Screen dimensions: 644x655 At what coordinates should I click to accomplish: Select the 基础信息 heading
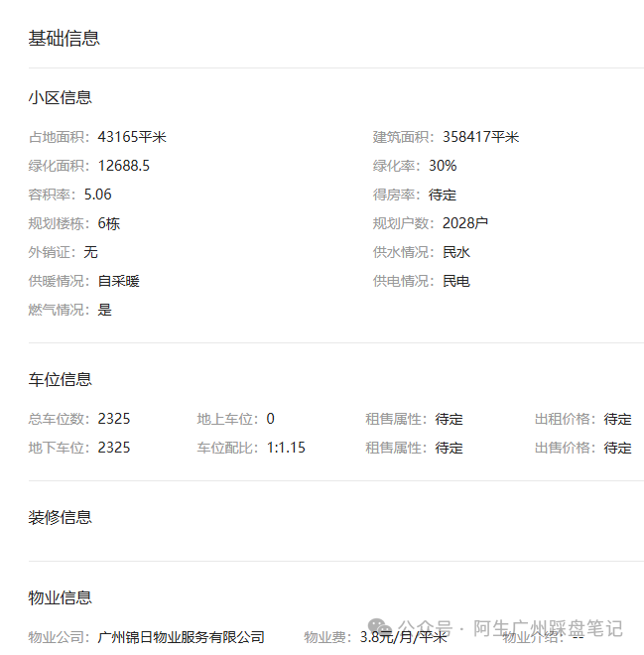64,39
